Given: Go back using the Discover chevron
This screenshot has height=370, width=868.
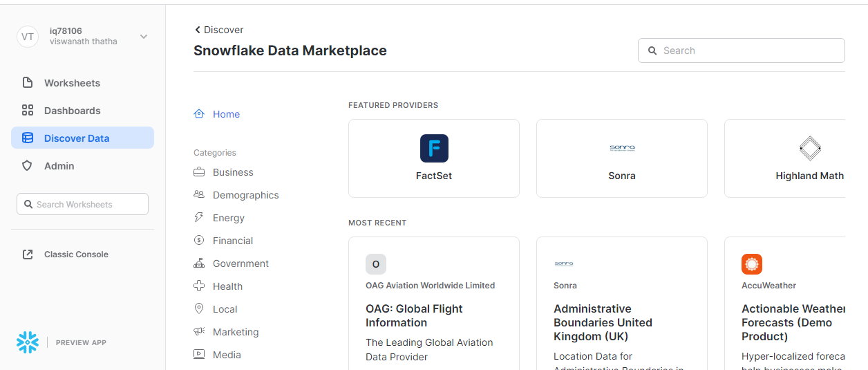Looking at the screenshot, I should (x=198, y=30).
